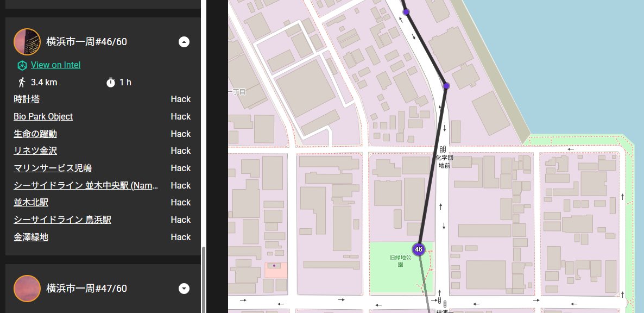The height and width of the screenshot is (313, 644).
Task: Click the mission #46/60 avatar thumbnail
Action: 27,42
